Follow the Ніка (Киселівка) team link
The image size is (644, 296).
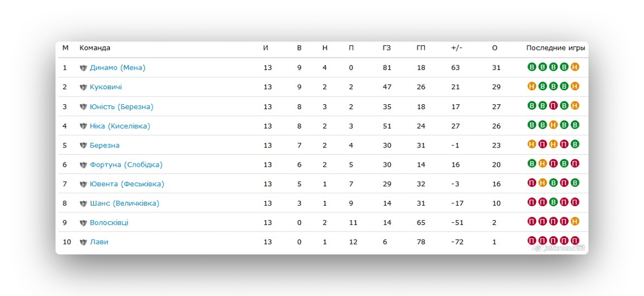tap(120, 126)
